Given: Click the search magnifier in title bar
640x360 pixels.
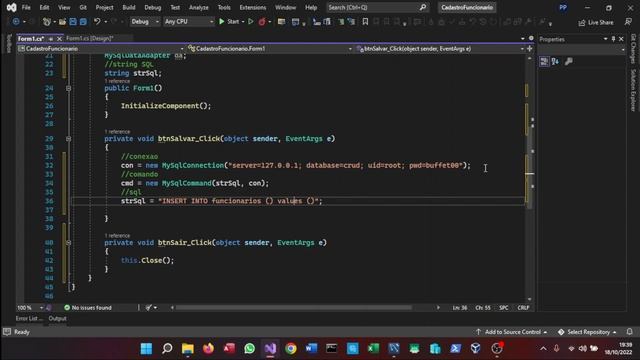Looking at the screenshot, I should 423,7.
